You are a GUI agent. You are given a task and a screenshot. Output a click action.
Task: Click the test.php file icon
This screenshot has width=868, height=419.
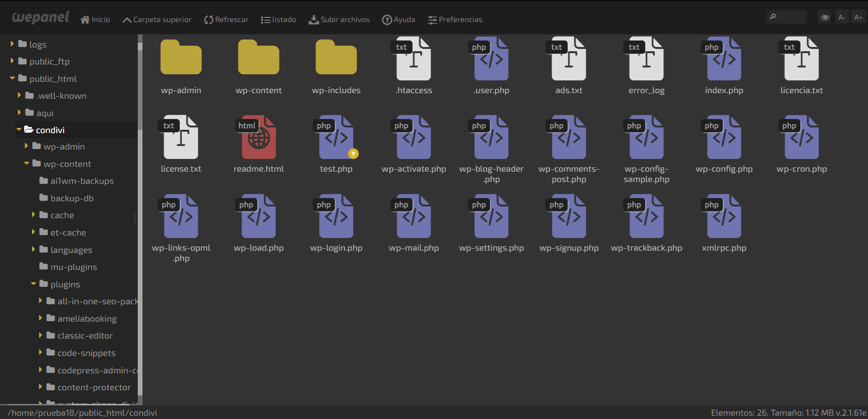coord(336,137)
